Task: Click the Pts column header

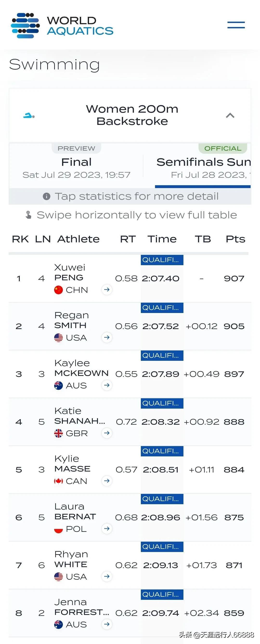Action: (235, 239)
